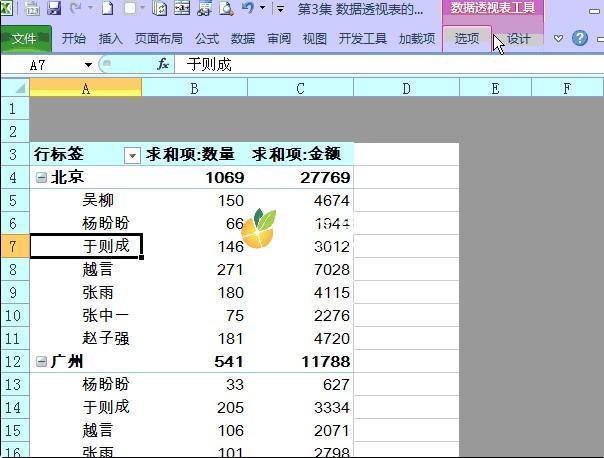Collapse the 广州 group in pivot table
604x458 pixels.
pyautogui.click(x=40, y=361)
